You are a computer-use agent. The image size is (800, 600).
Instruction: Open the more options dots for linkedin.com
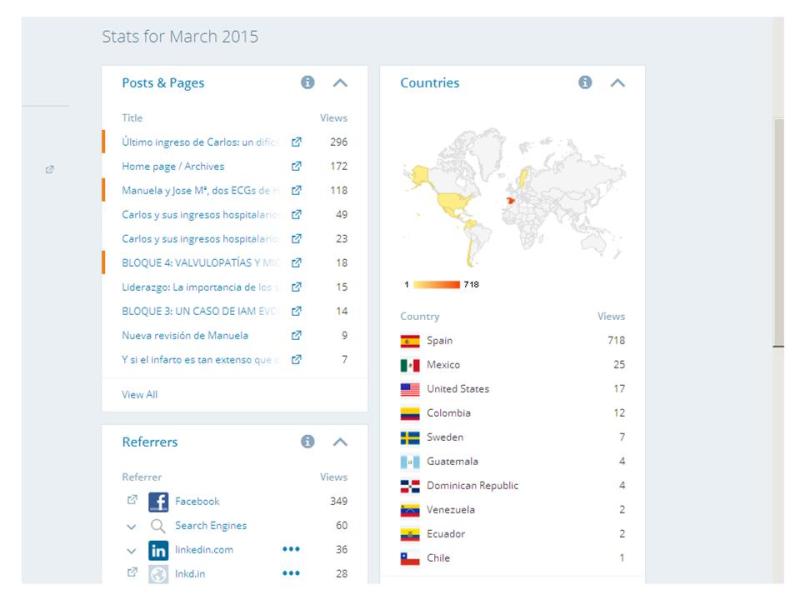[x=291, y=550]
